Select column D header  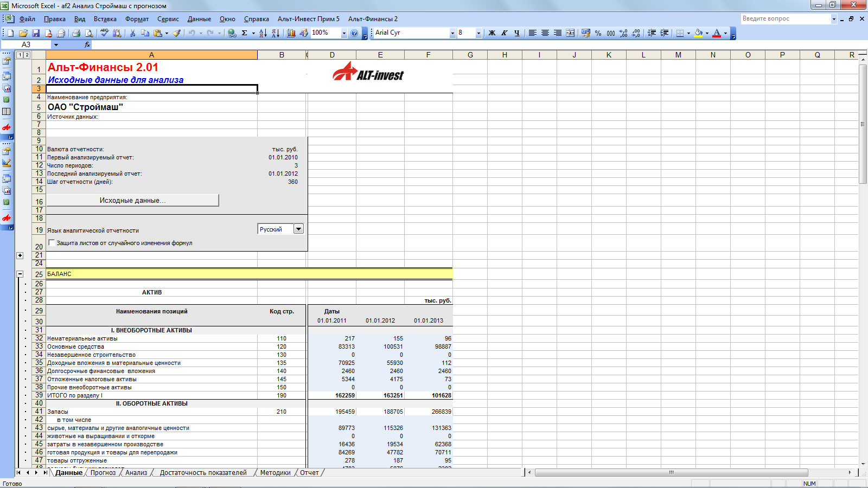(332, 55)
